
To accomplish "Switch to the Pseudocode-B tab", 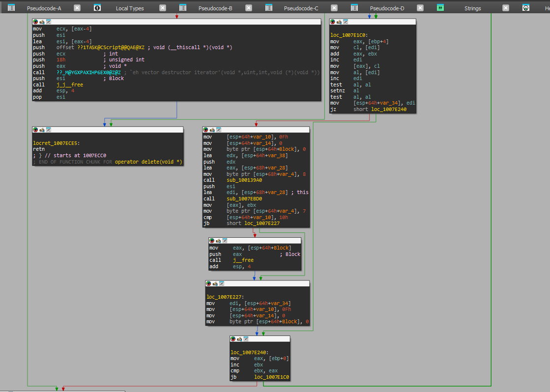I will click(215, 8).
